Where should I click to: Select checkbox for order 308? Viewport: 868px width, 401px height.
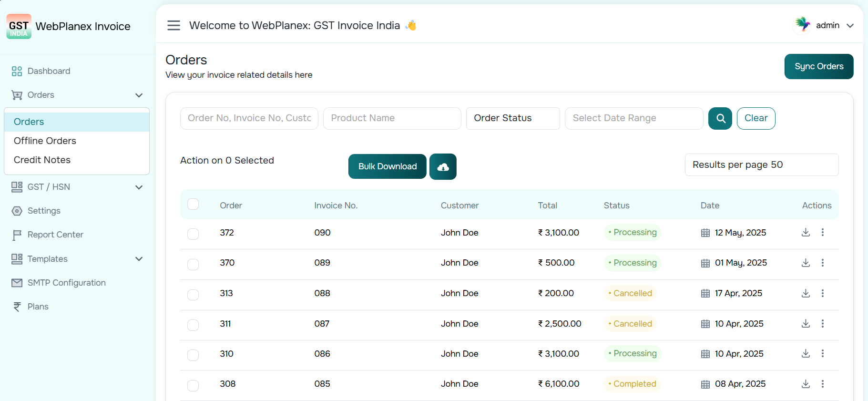(193, 386)
